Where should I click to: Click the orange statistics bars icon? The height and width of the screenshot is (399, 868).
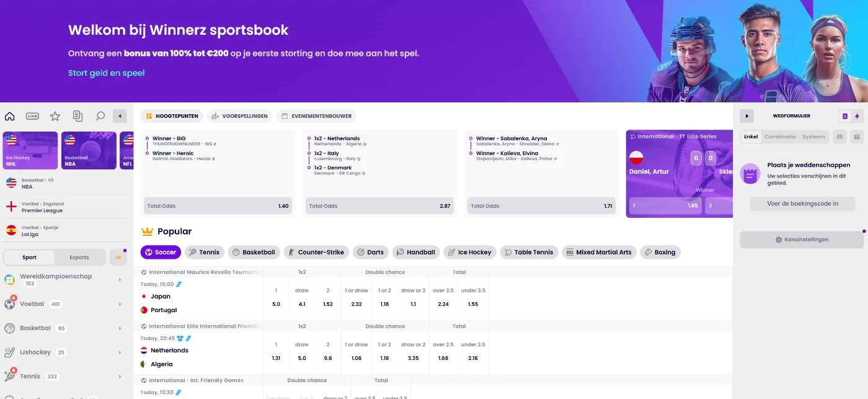click(118, 258)
